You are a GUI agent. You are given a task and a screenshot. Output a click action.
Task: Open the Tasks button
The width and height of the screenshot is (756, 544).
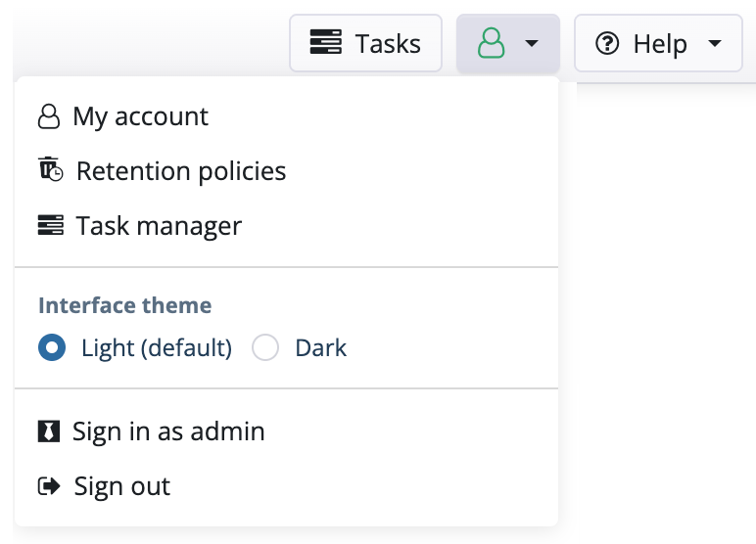[x=365, y=43]
